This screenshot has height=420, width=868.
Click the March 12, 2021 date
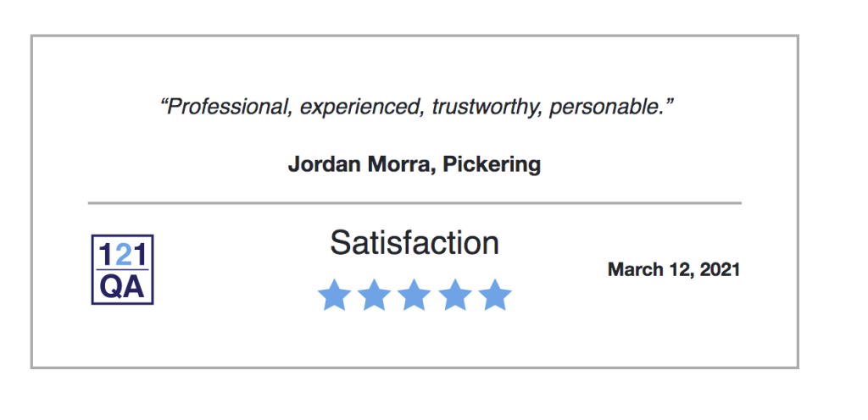click(674, 269)
